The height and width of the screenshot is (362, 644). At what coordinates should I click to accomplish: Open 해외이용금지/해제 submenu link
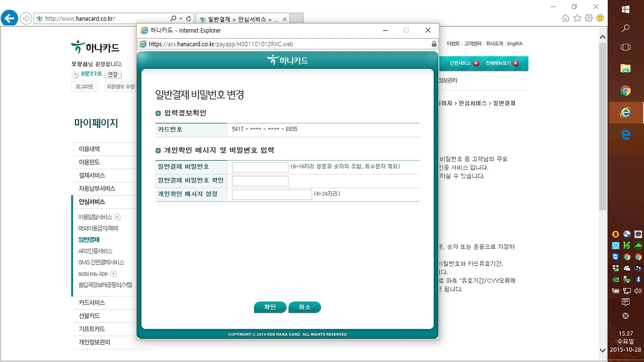pos(98,228)
